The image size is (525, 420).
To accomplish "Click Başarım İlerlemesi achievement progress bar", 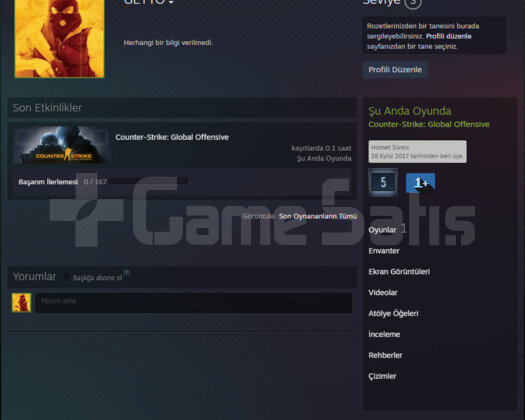I will pyautogui.click(x=148, y=181).
